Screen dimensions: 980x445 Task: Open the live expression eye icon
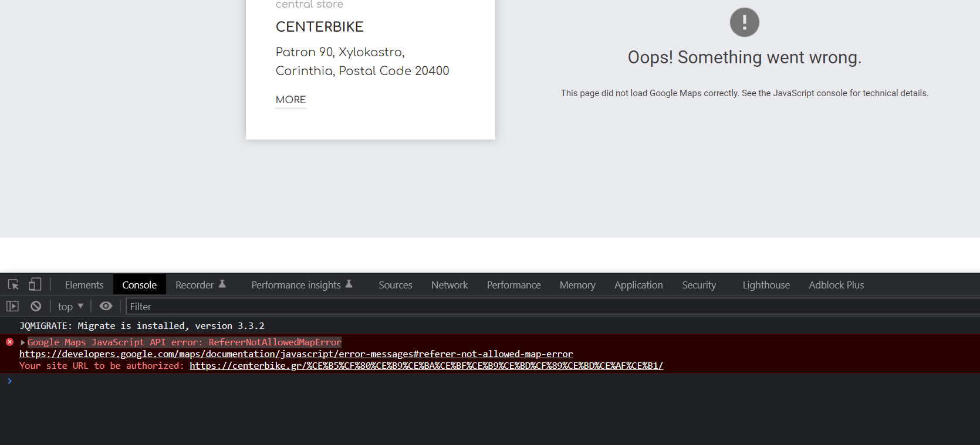pos(106,306)
